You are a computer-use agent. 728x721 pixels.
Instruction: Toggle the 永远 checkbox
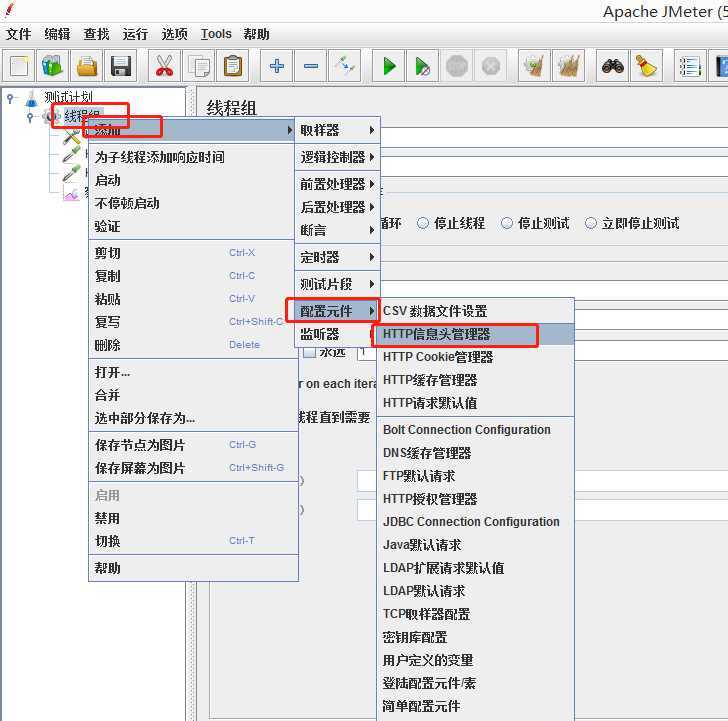tap(309, 352)
